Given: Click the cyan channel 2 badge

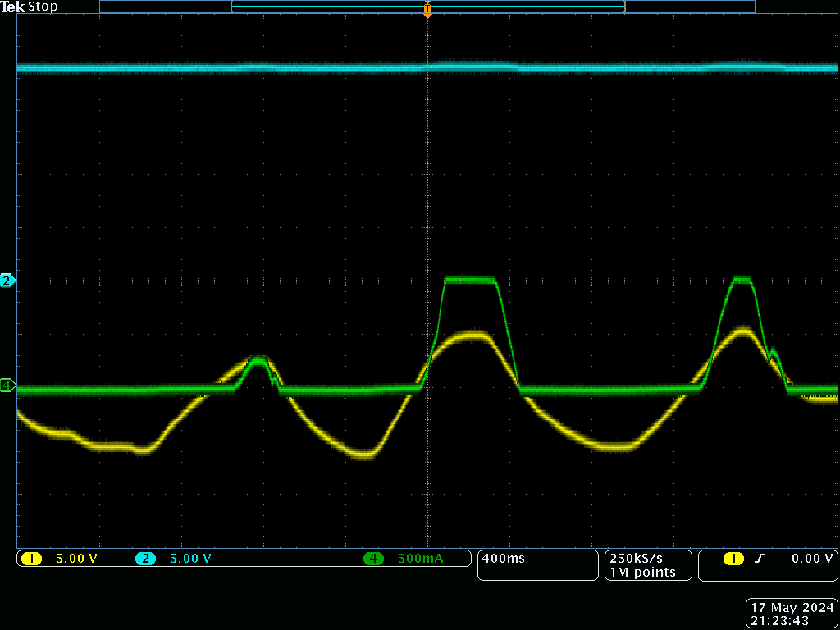Looking at the screenshot, I should pos(145,559).
